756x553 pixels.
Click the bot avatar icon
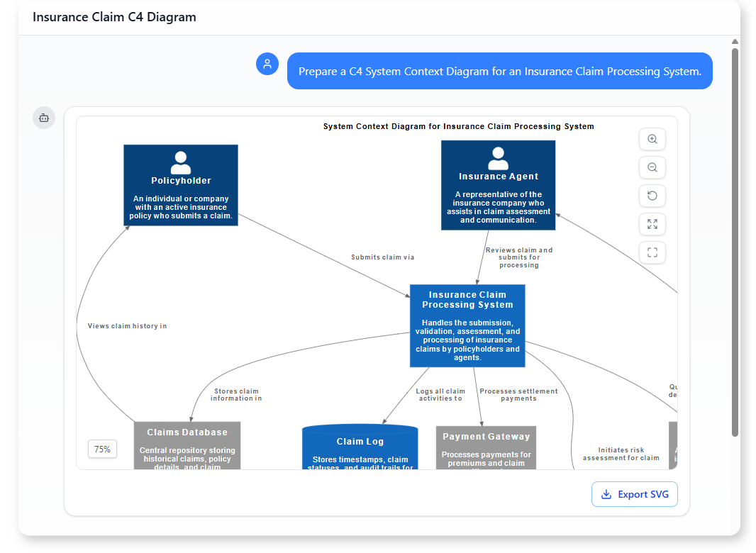[44, 118]
